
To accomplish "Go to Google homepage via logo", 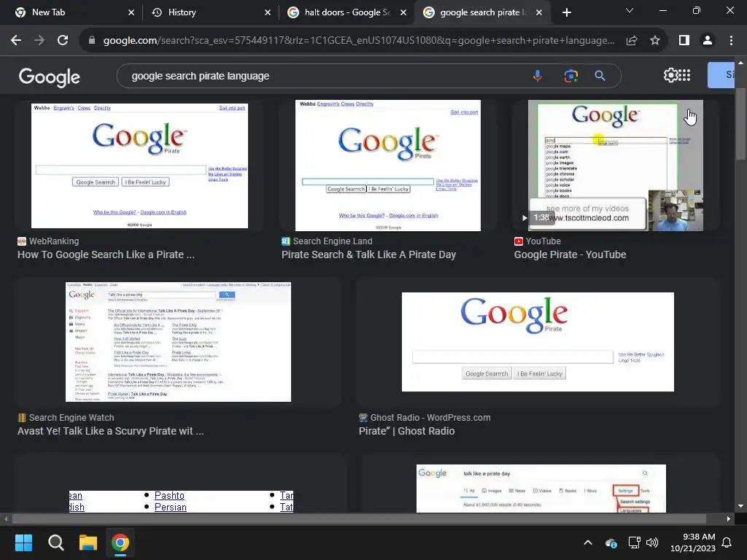I will click(49, 77).
